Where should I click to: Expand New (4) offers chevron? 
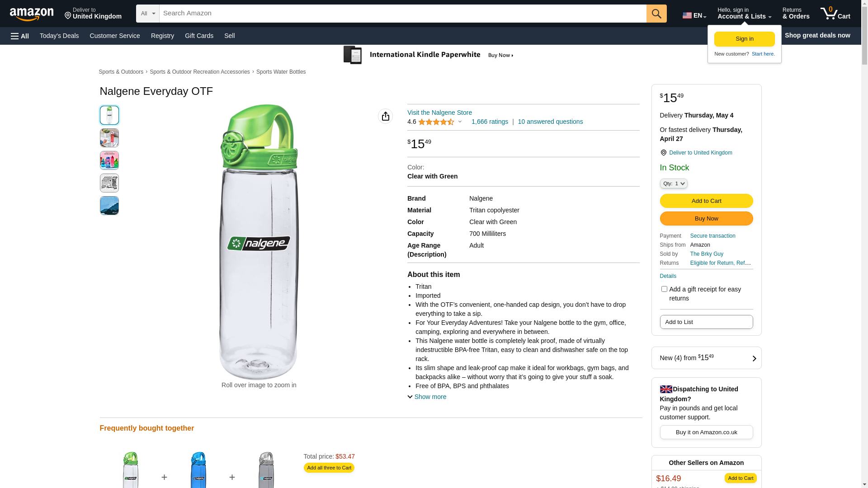[x=754, y=358]
